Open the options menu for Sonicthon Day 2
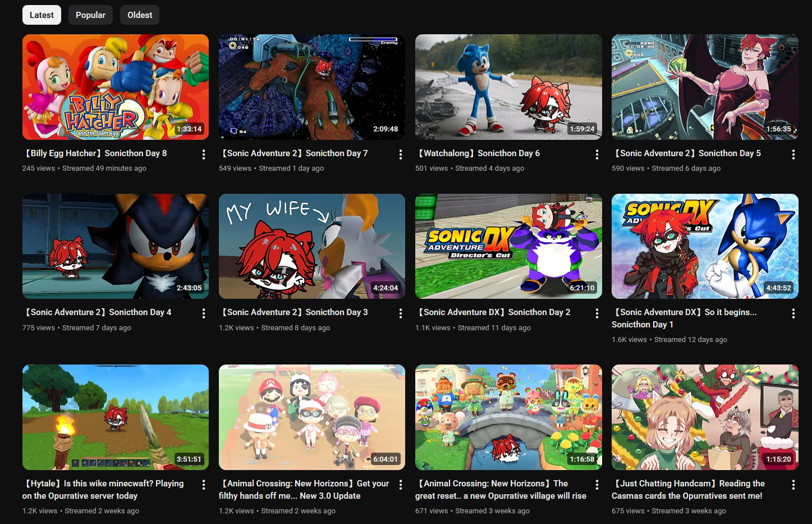Image resolution: width=812 pixels, height=524 pixels. click(597, 313)
